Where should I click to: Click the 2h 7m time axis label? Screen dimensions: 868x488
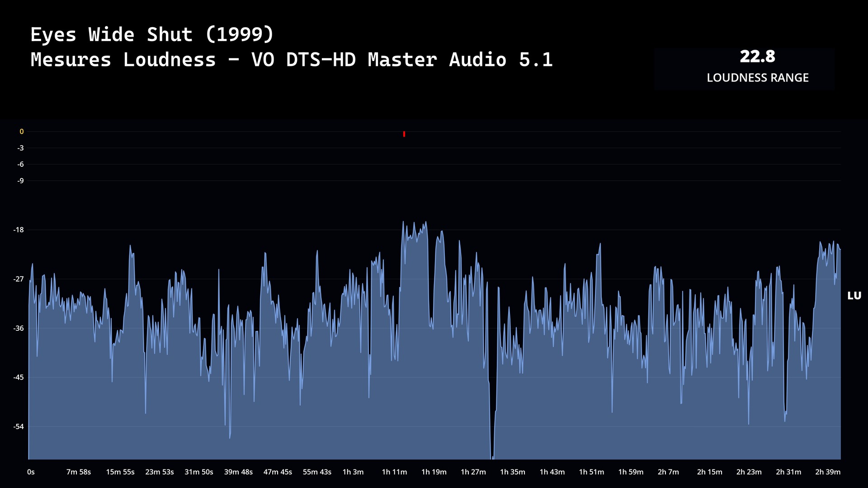point(668,472)
